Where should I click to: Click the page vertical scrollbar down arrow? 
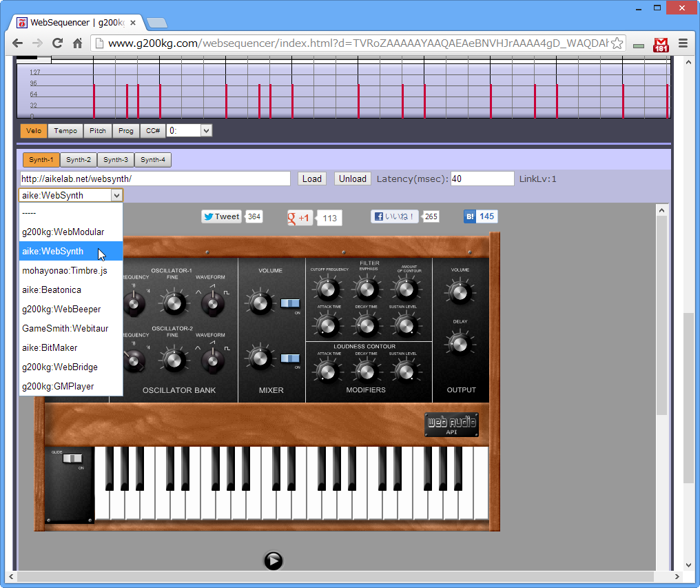point(688,565)
